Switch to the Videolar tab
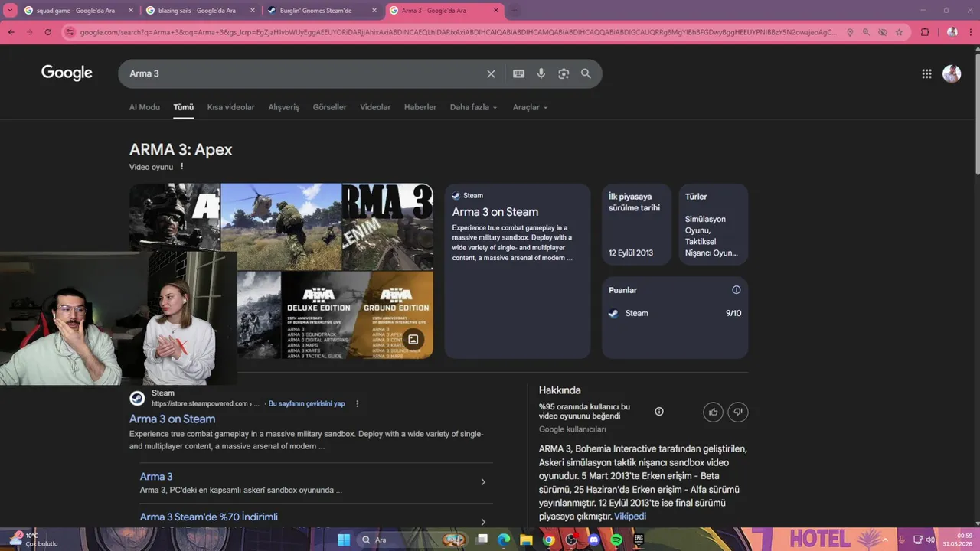This screenshot has width=980, height=551. pyautogui.click(x=375, y=107)
